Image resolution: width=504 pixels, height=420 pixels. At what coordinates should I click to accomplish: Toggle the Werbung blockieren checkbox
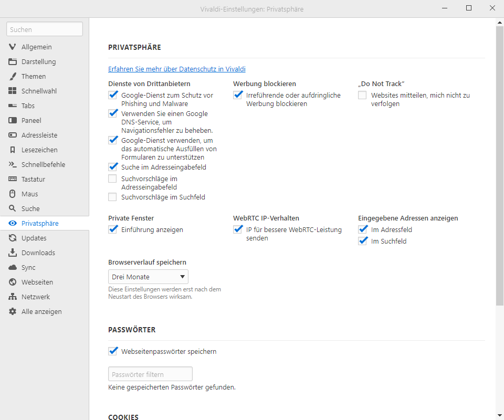tap(238, 95)
